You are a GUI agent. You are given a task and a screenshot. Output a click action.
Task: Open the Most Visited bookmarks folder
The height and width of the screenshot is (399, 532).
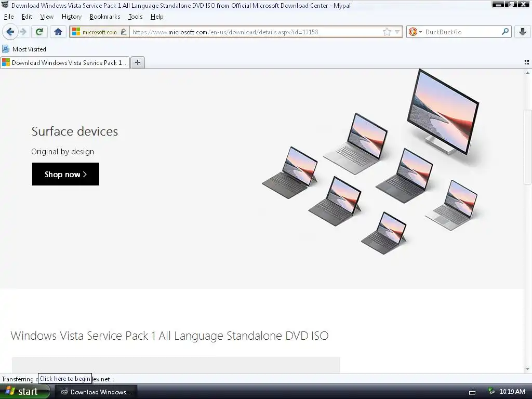[x=24, y=49]
